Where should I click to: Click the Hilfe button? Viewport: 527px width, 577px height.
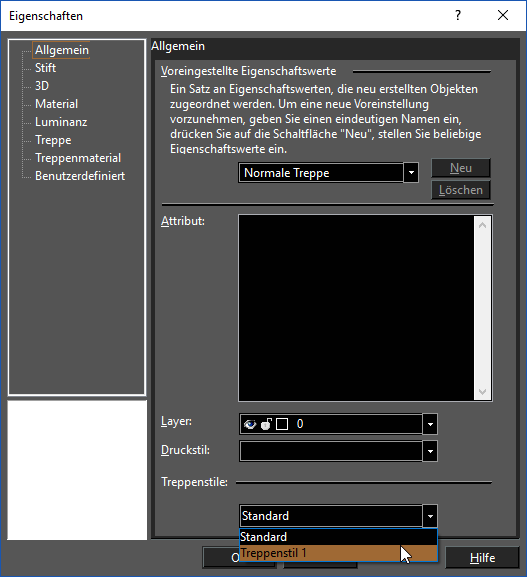coord(482,558)
